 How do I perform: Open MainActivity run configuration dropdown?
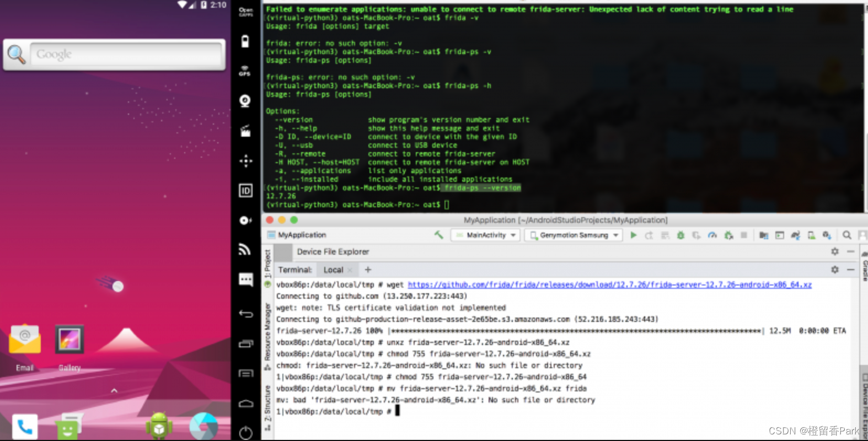pos(485,235)
